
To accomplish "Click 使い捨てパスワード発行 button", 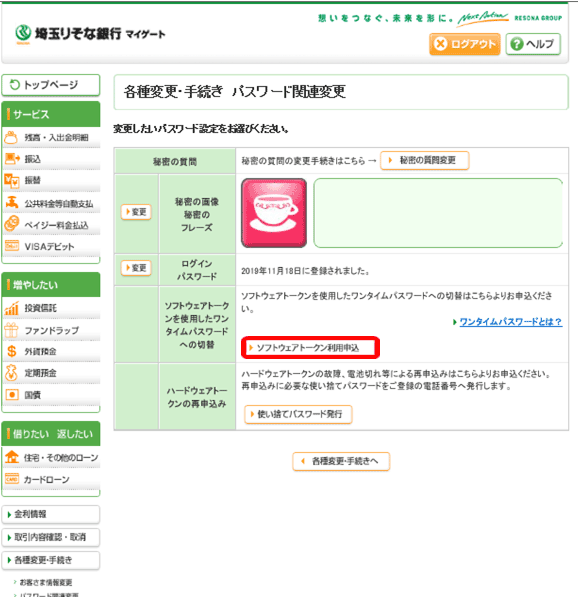I will 298,414.
